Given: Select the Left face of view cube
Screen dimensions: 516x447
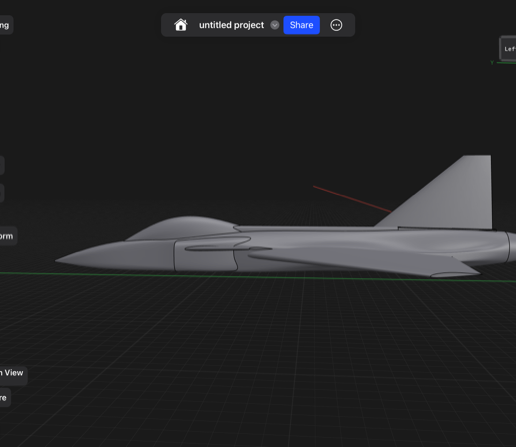Looking at the screenshot, I should (508, 49).
